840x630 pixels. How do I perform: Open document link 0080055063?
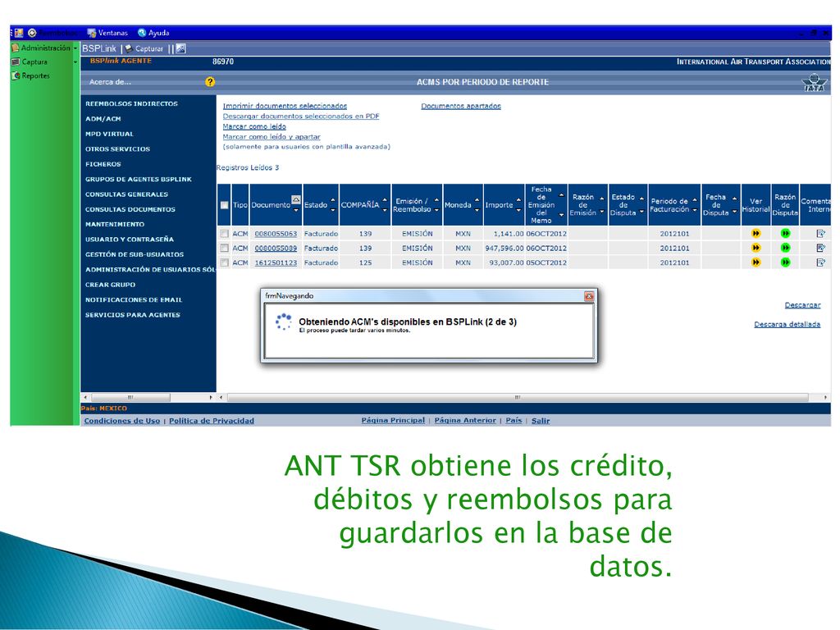pyautogui.click(x=276, y=234)
